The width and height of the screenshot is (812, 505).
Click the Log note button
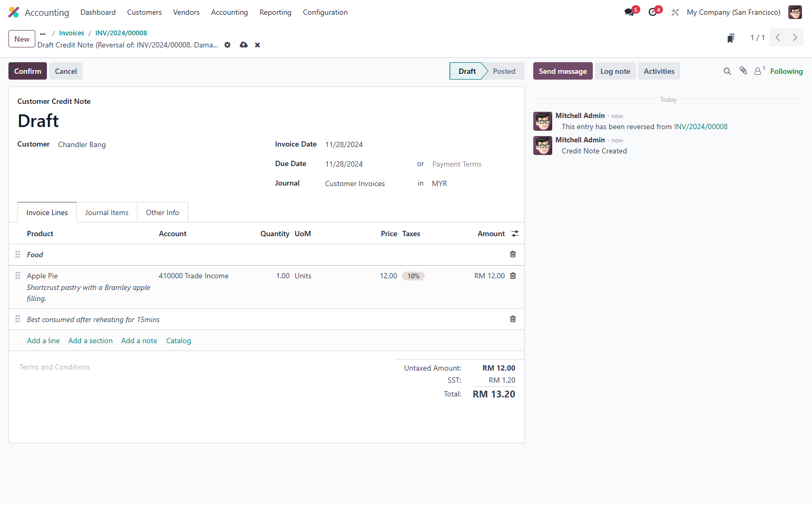(x=615, y=71)
